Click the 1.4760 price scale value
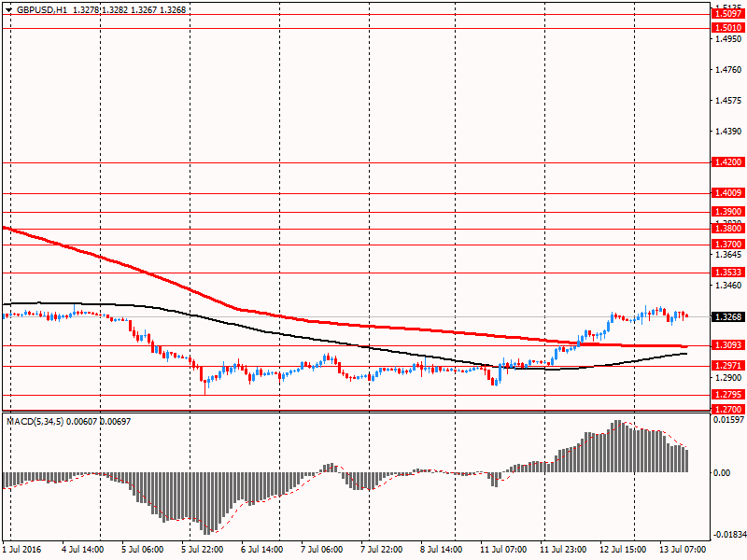Screen dimensions: 747x560 tap(729, 69)
